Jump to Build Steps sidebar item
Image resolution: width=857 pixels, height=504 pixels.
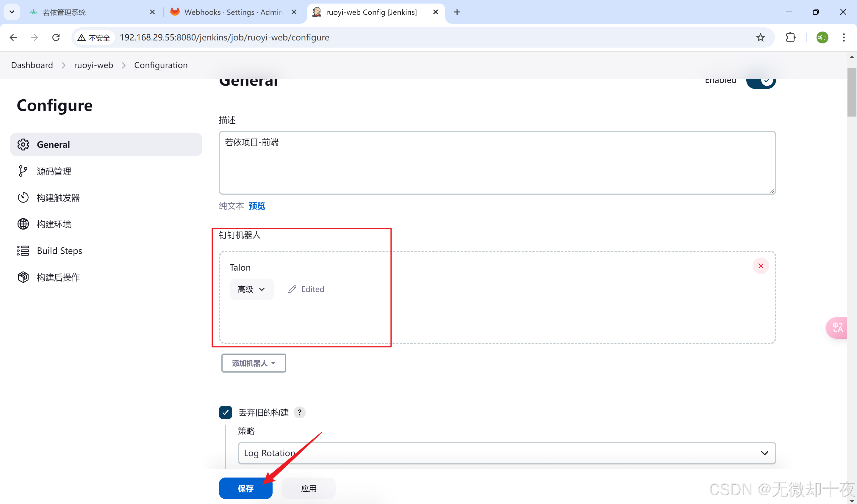point(60,251)
